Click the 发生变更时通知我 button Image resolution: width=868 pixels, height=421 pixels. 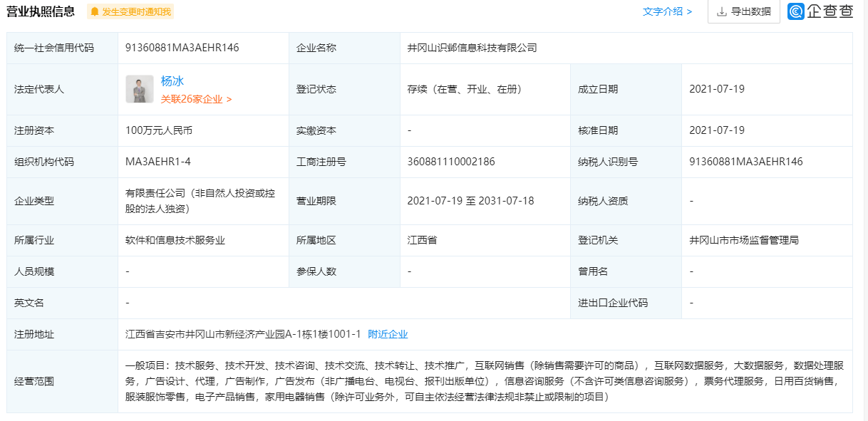[130, 11]
